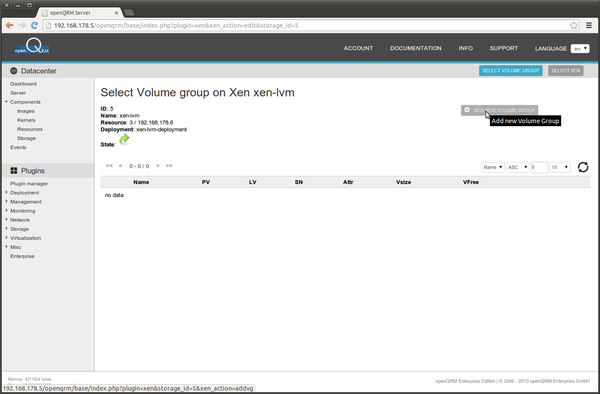
Task: Open the Documentation menu item
Action: 416,48
